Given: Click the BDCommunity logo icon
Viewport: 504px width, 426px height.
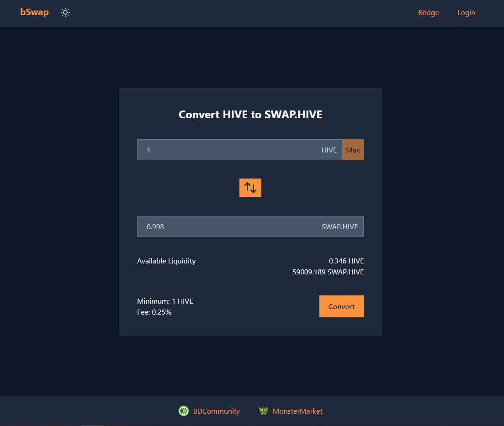Looking at the screenshot, I should coord(184,411).
